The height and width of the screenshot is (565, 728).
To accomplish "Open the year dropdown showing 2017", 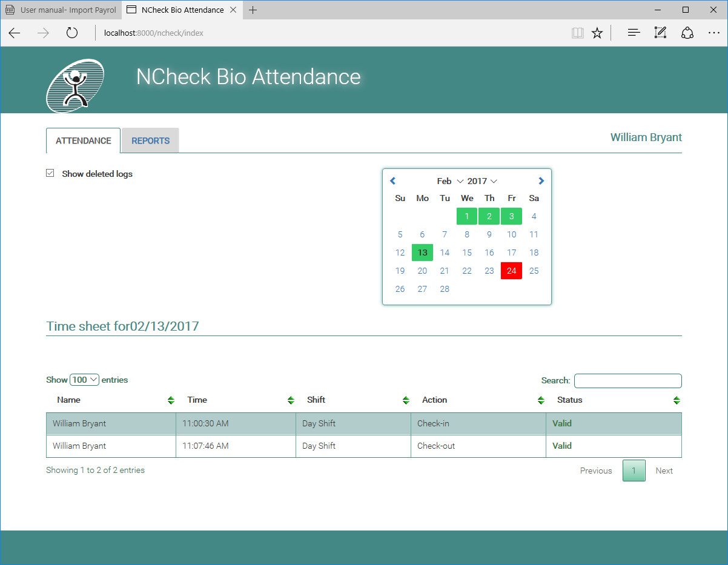I will pyautogui.click(x=482, y=181).
